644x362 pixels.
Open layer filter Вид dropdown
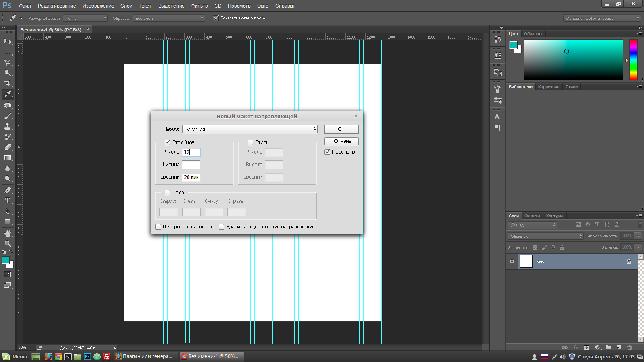tap(533, 225)
